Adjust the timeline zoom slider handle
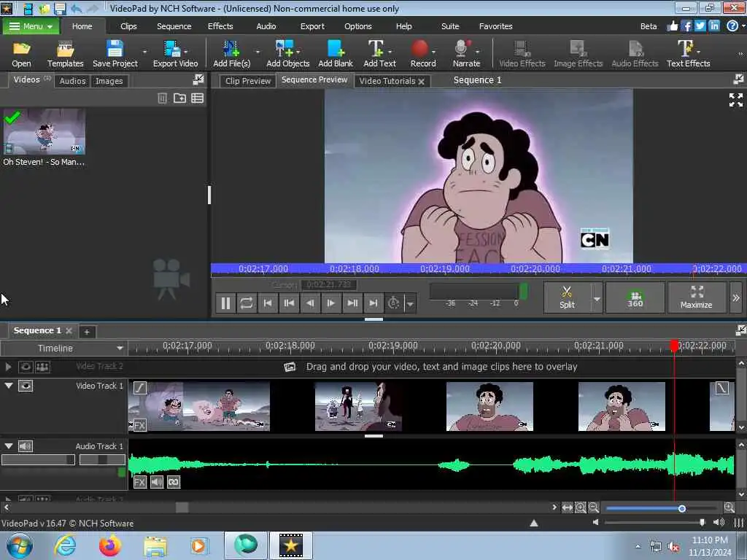Image resolution: width=747 pixels, height=560 pixels. [x=682, y=508]
